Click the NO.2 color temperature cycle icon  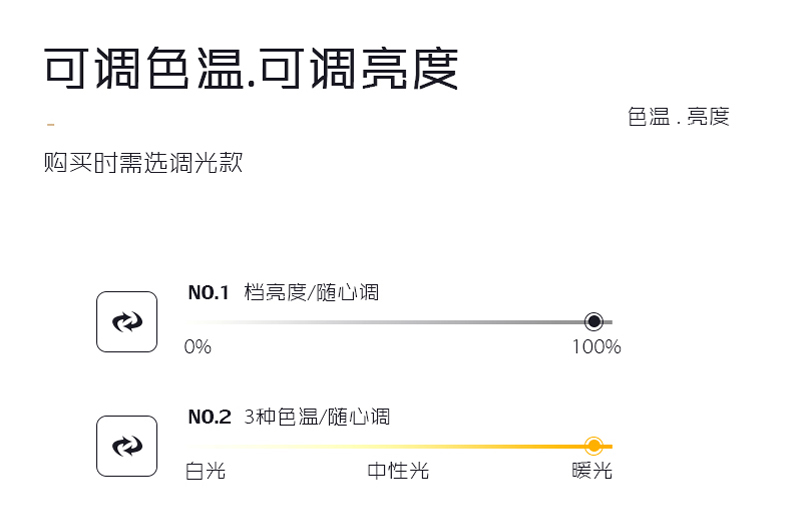(x=127, y=446)
